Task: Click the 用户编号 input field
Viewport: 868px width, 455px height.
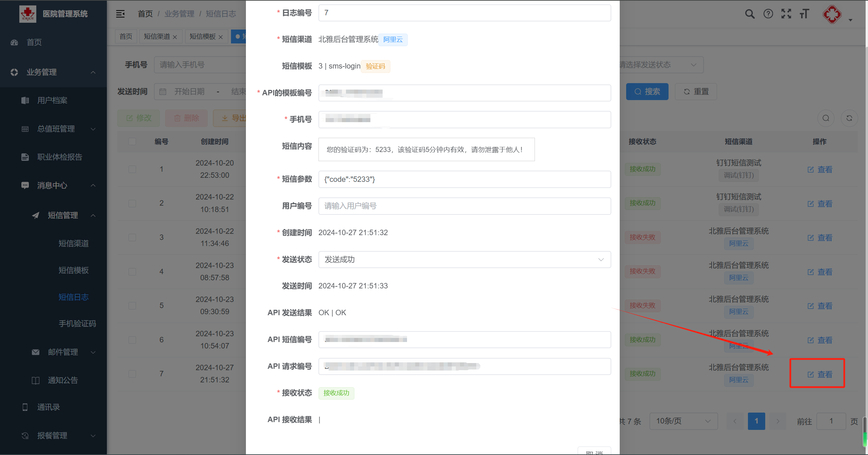Action: click(x=464, y=206)
